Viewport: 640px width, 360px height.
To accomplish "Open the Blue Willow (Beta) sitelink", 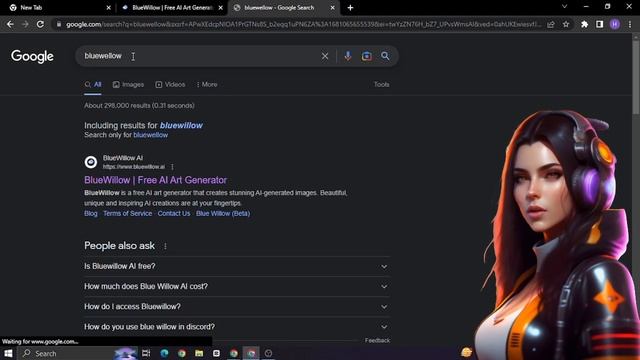I will (x=223, y=213).
